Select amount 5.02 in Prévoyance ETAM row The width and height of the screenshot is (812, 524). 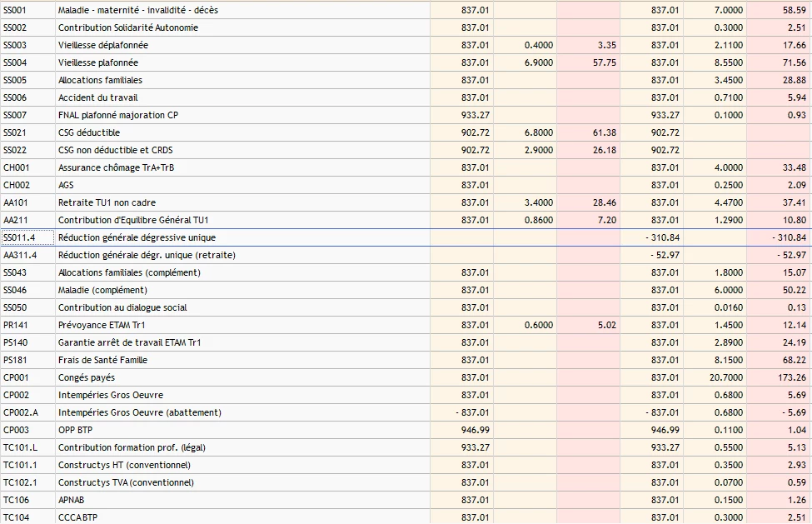pos(606,325)
